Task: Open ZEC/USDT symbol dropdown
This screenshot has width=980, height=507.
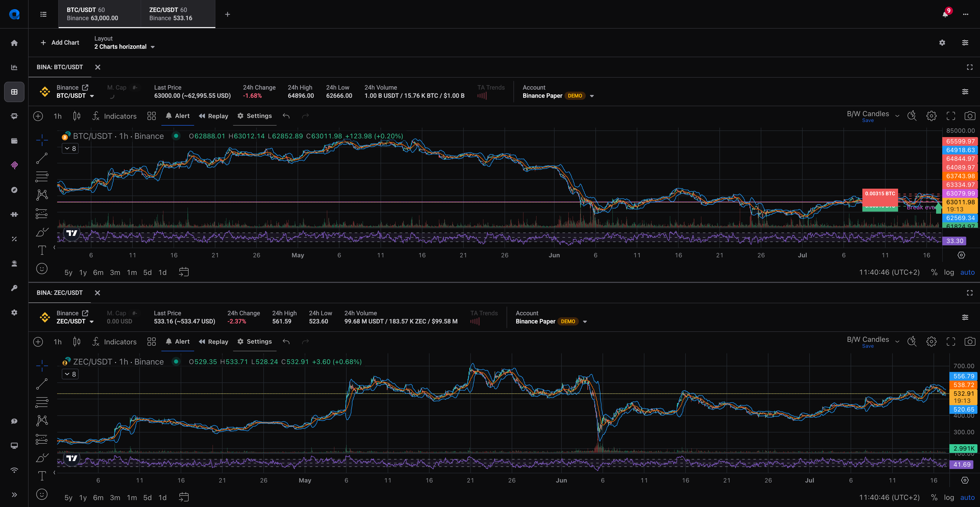Action: [75, 322]
